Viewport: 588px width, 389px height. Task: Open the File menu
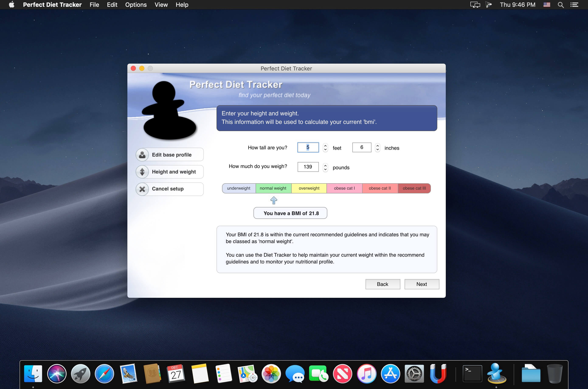coord(94,5)
